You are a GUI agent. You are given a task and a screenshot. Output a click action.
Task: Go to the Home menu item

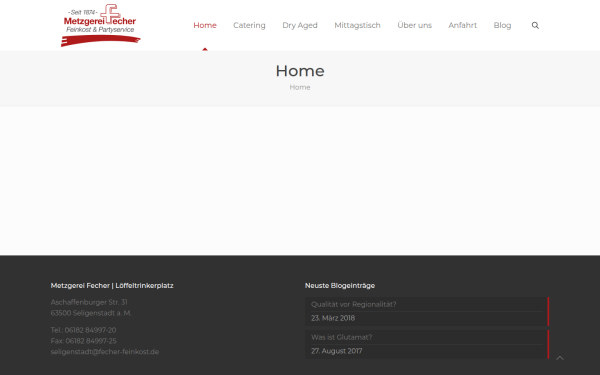pyautogui.click(x=205, y=25)
